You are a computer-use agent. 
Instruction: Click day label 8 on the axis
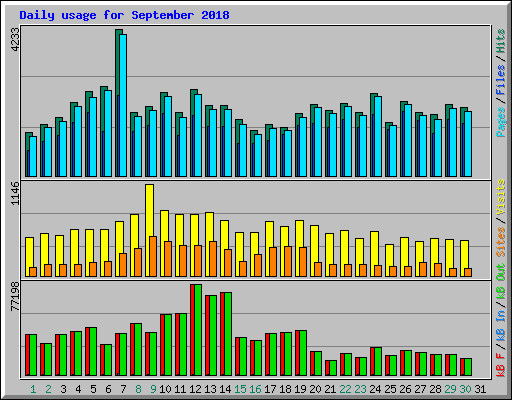pos(138,389)
